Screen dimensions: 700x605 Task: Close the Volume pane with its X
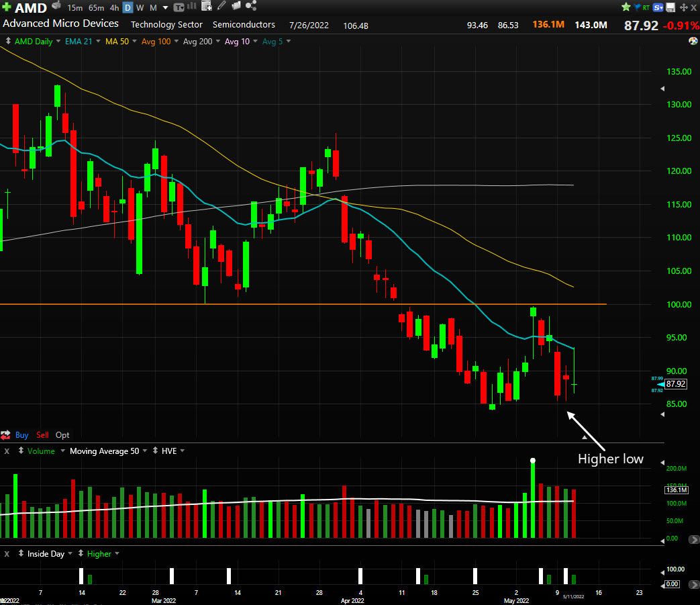coord(7,451)
